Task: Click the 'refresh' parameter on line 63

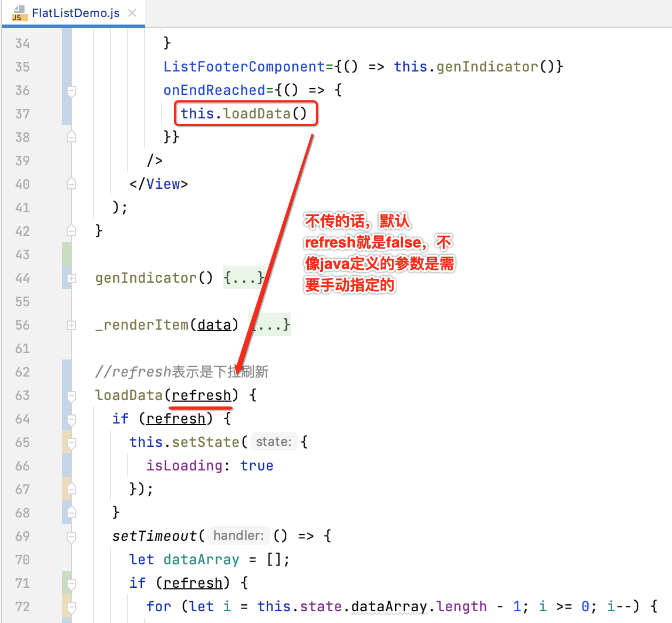Action: pos(202,395)
